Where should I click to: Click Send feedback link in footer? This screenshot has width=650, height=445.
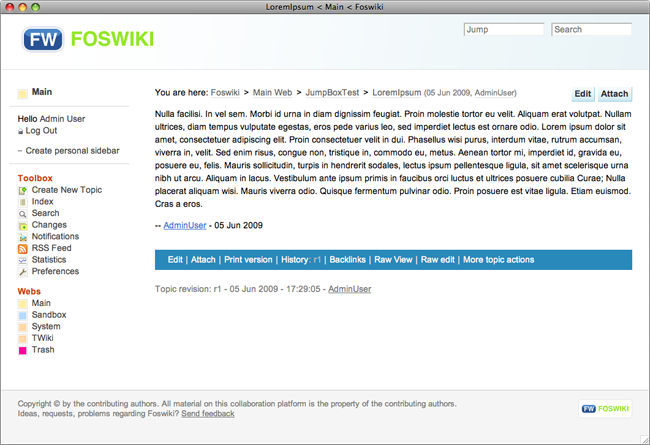(208, 413)
